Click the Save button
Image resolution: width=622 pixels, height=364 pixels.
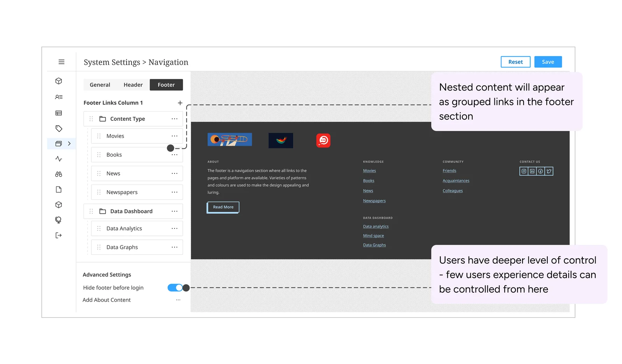pos(548,62)
